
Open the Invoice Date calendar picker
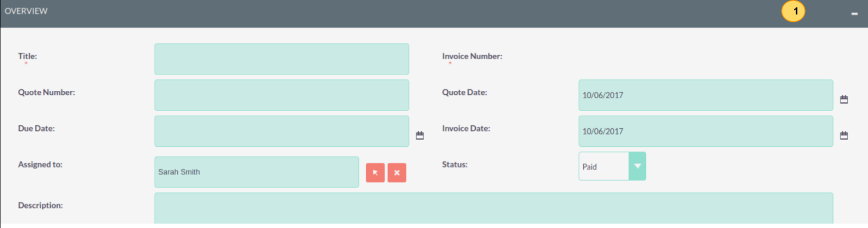tap(844, 135)
